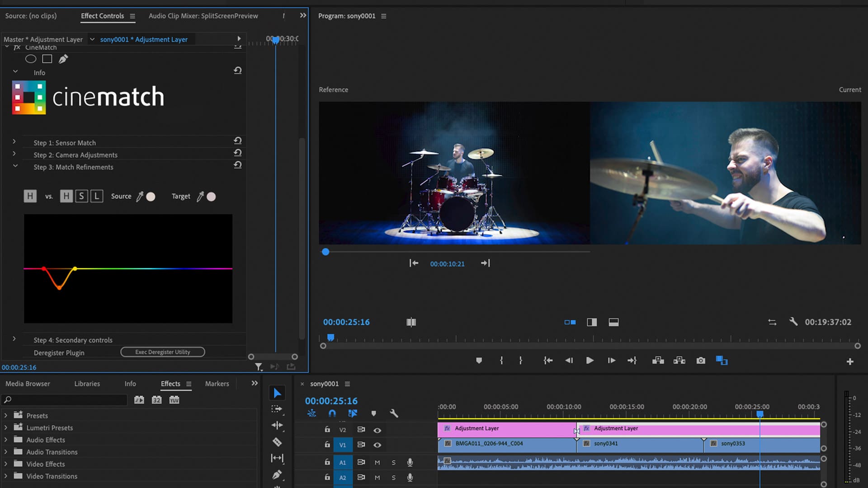Screen dimensions: 868x488
Task: Pick Source color with eyedropper
Action: pyautogui.click(x=140, y=197)
